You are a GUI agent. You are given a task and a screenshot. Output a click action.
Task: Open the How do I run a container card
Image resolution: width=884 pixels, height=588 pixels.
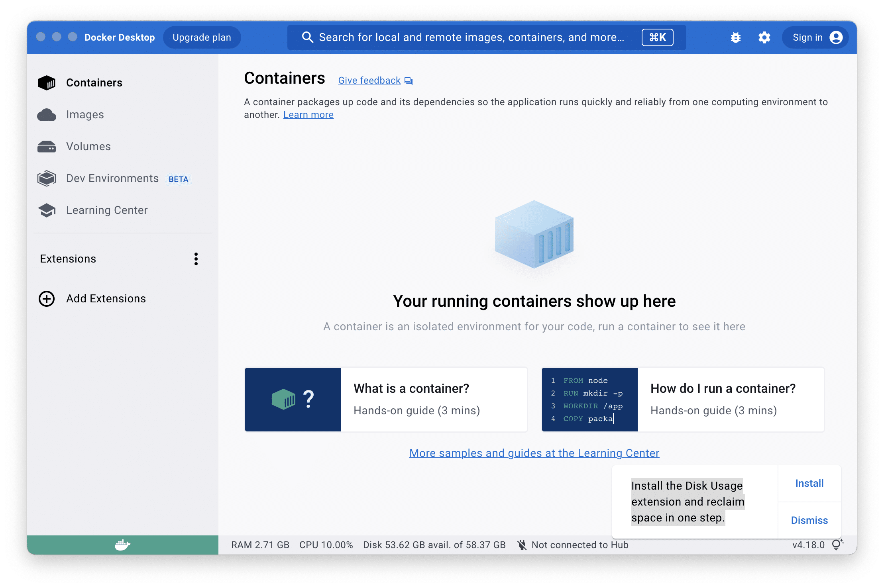click(x=683, y=400)
